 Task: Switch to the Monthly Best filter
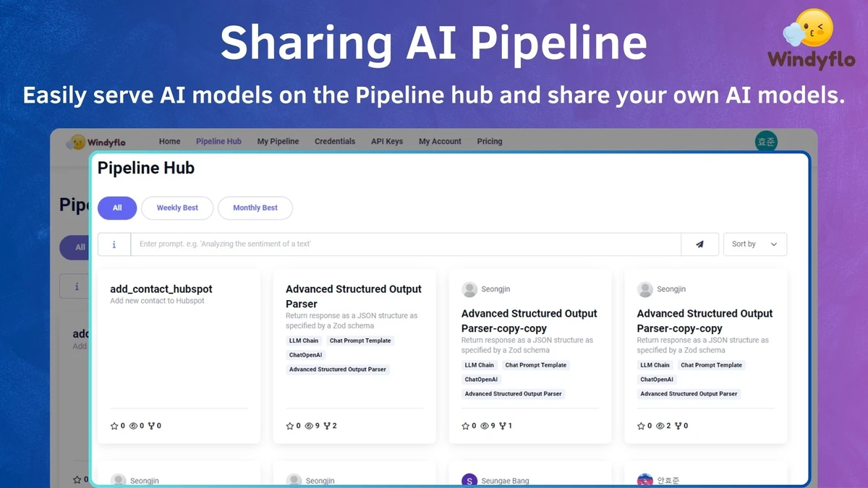click(255, 208)
